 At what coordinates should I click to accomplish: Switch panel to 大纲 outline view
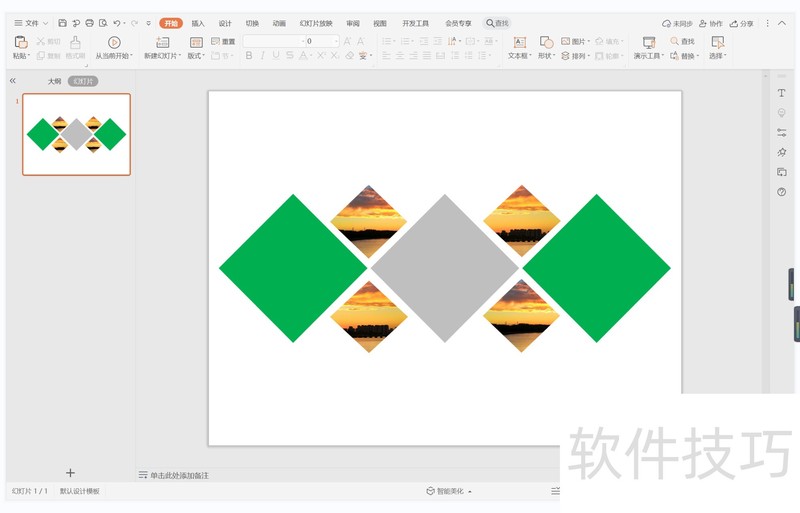point(54,81)
